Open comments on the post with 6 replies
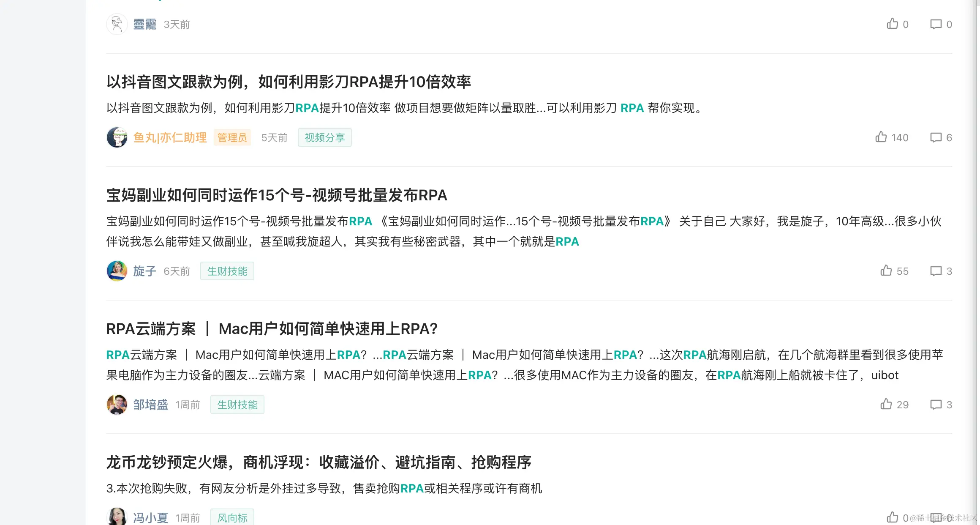The height and width of the screenshot is (525, 980). point(936,137)
